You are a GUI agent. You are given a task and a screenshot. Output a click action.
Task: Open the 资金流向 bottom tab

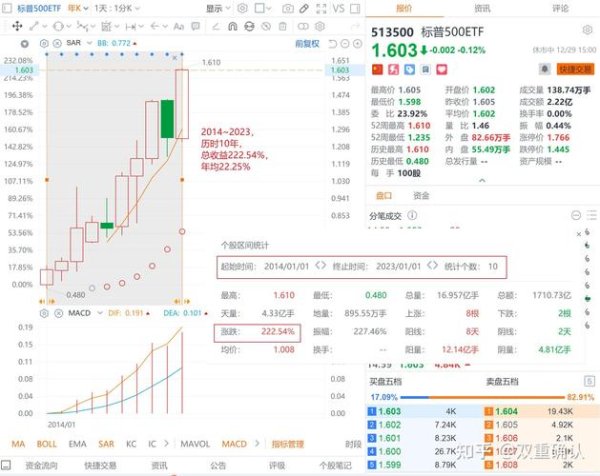click(41, 465)
